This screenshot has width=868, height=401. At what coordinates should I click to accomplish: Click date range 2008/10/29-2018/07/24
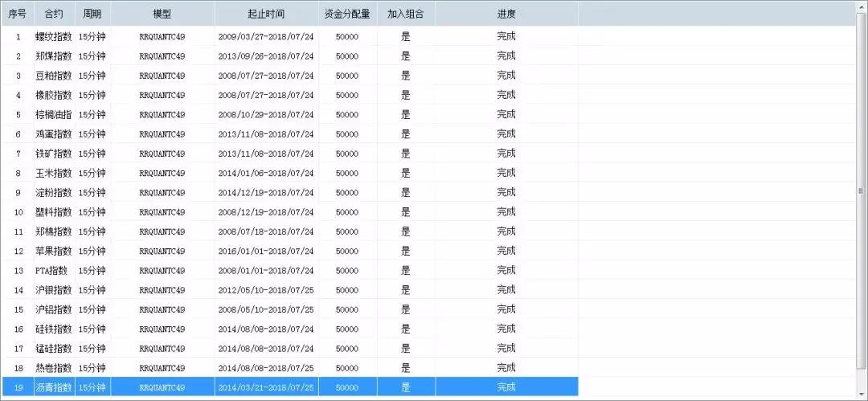[x=266, y=115]
